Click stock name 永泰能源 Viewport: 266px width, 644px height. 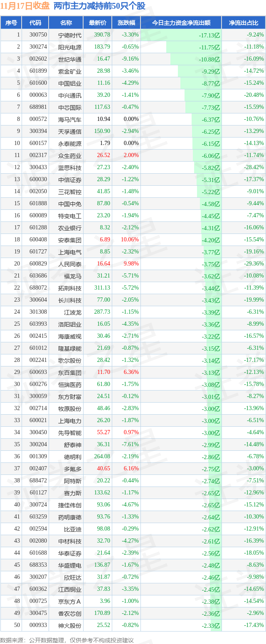pyautogui.click(x=70, y=143)
